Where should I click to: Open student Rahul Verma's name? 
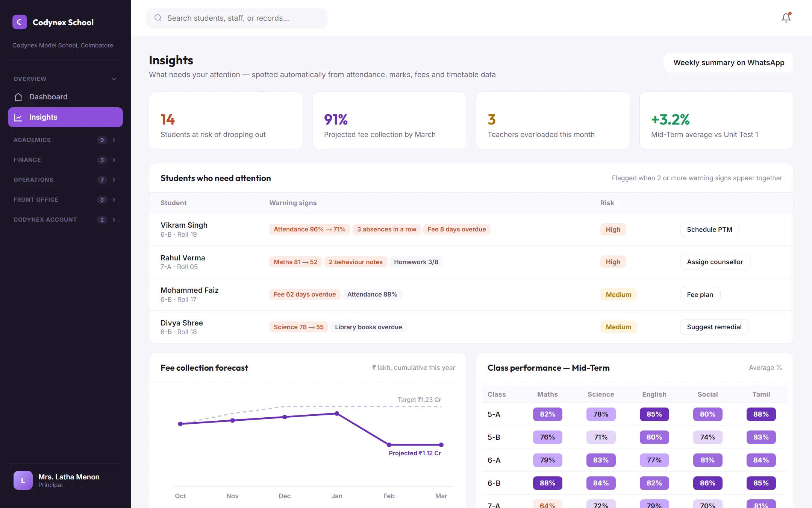point(183,258)
